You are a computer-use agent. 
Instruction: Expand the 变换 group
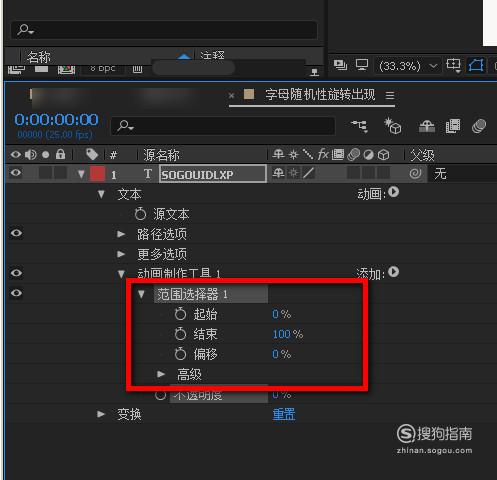101,414
